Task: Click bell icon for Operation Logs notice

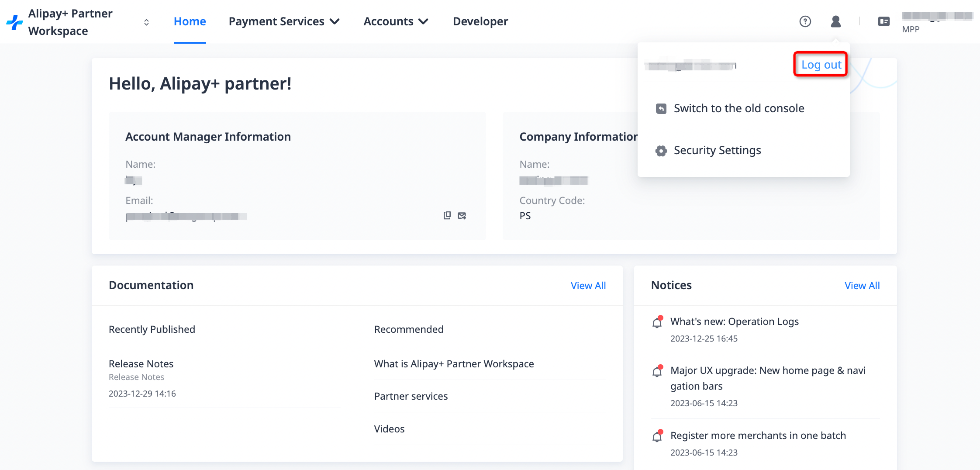Action: [x=657, y=322]
